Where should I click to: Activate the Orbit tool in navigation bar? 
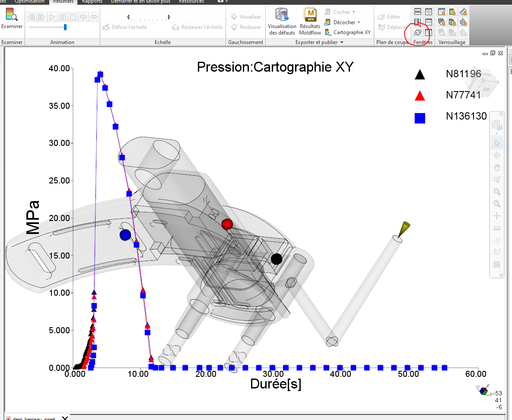click(497, 155)
